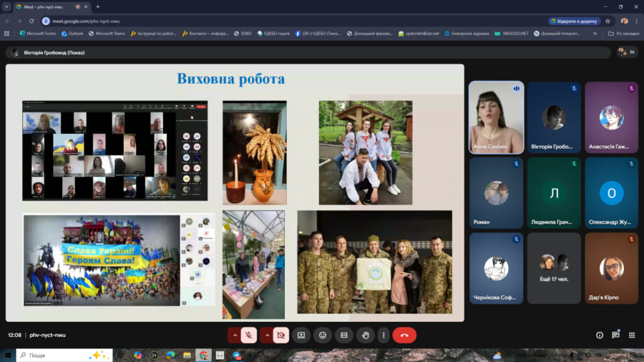Show the participants list with 26 people
This screenshot has height=362, width=644.
click(x=626, y=52)
